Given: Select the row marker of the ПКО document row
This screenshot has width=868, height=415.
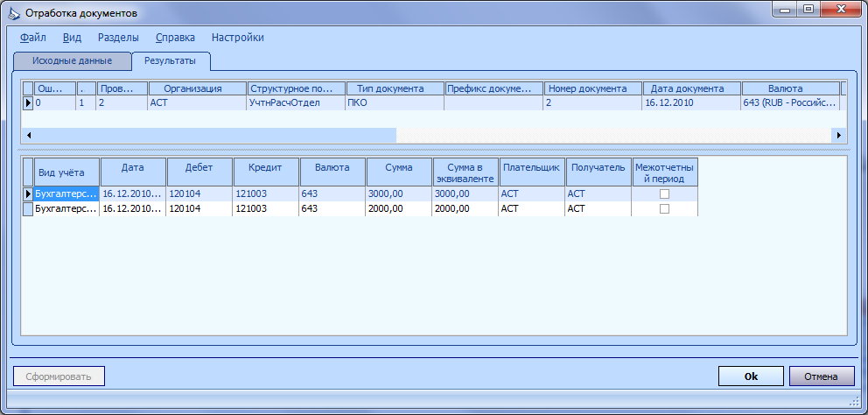Looking at the screenshot, I should pyautogui.click(x=28, y=102).
